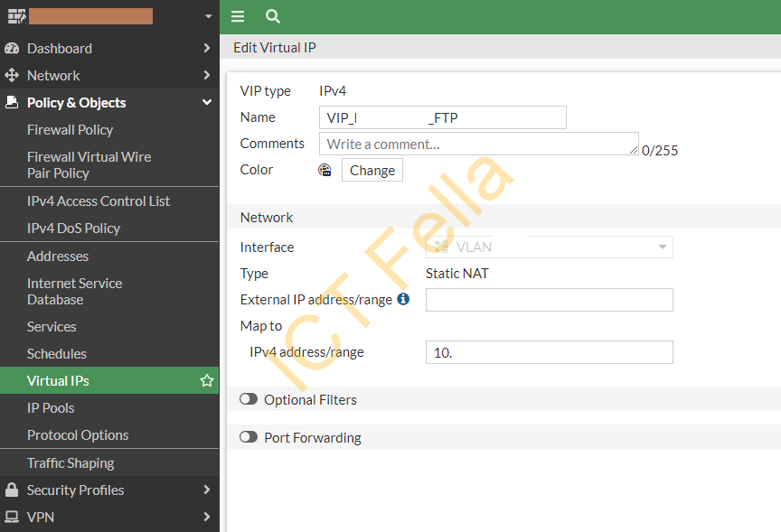This screenshot has width=781, height=532.
Task: Enable the Port Forwarding toggle
Action: point(249,437)
